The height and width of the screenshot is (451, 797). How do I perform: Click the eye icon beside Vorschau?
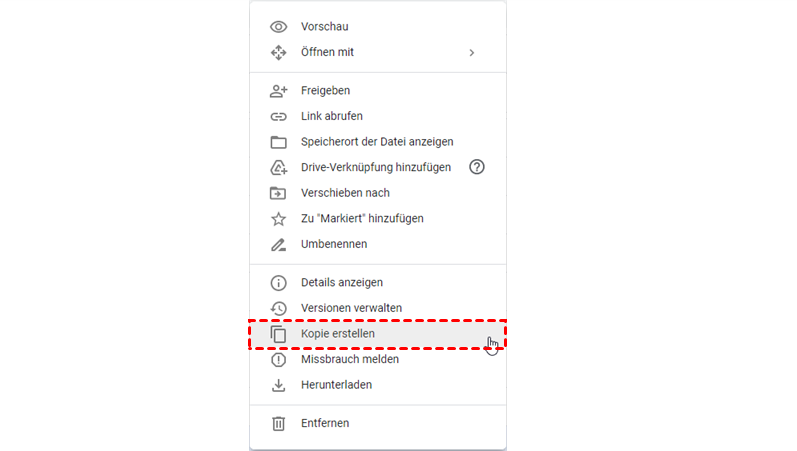[x=279, y=27]
